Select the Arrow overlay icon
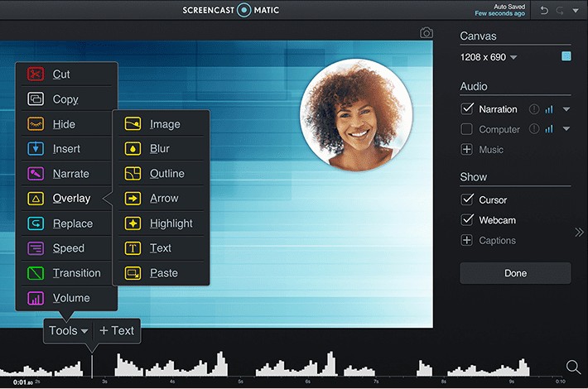Viewport: 588px width, 389px height. pos(133,199)
